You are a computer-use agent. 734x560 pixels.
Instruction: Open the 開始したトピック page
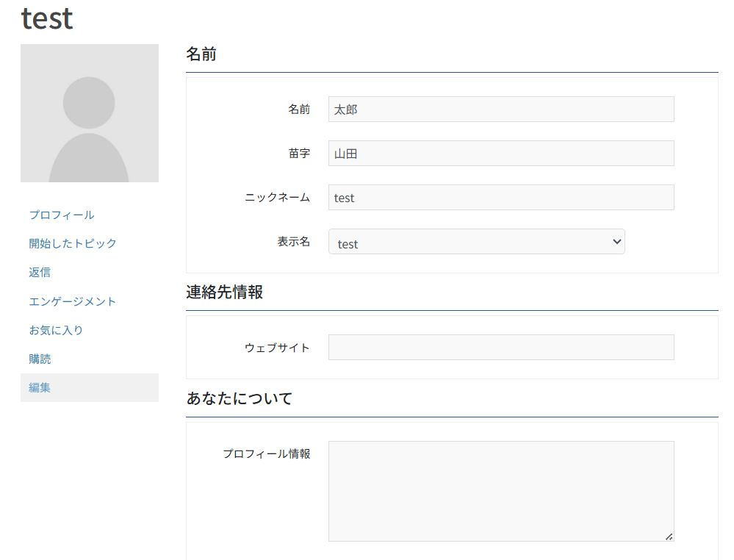pyautogui.click(x=72, y=243)
